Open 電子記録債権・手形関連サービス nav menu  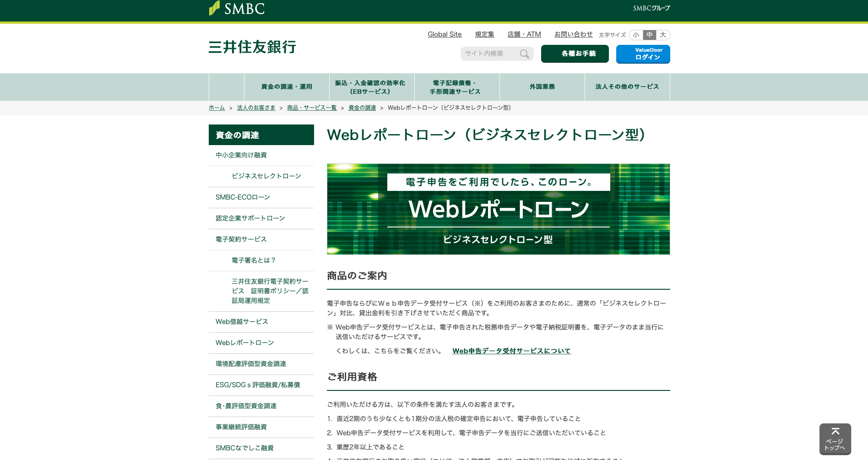(x=457, y=87)
